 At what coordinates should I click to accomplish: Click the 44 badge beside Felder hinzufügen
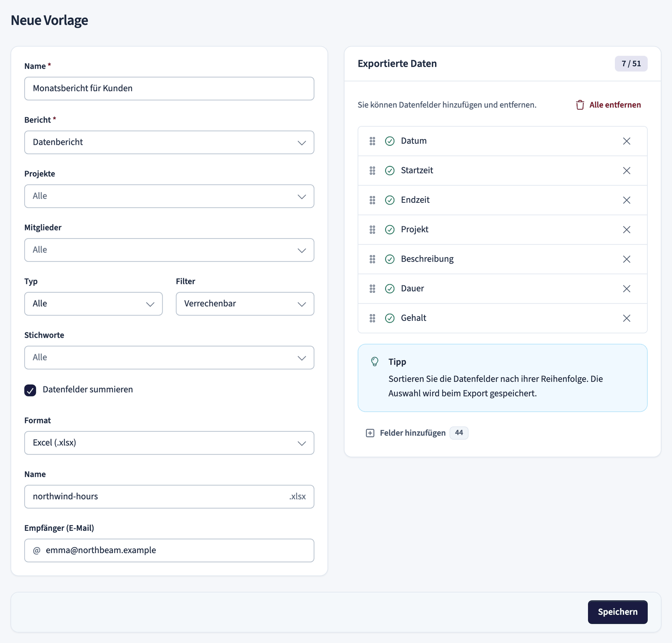(x=459, y=433)
